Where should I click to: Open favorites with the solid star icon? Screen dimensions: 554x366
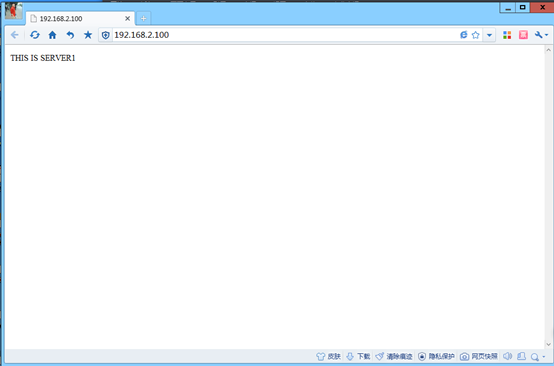[x=88, y=35]
